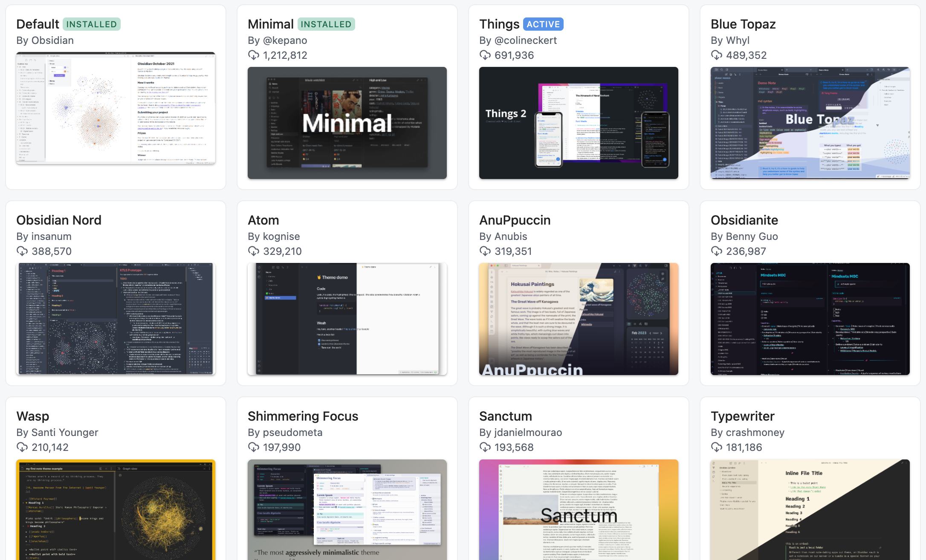Select the AnuPpuccin theme title
This screenshot has height=560, width=926.
pyautogui.click(x=515, y=220)
